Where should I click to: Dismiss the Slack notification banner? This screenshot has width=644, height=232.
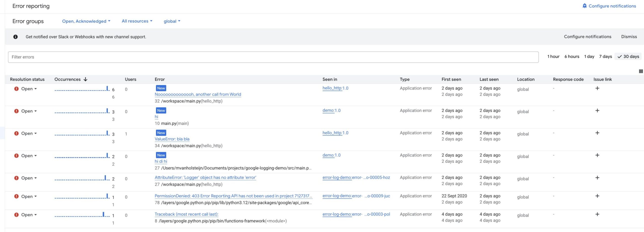(629, 37)
